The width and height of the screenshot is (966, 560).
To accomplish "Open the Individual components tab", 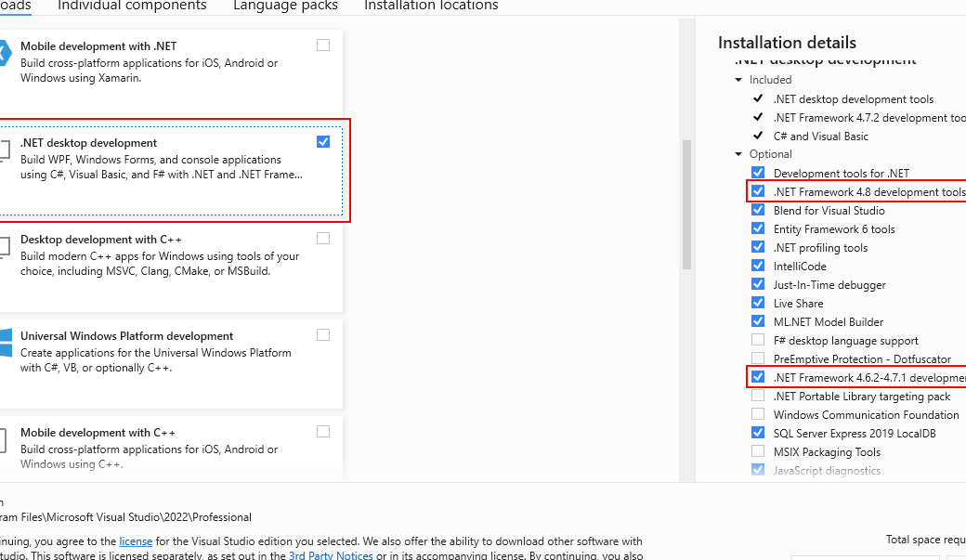I will point(132,6).
